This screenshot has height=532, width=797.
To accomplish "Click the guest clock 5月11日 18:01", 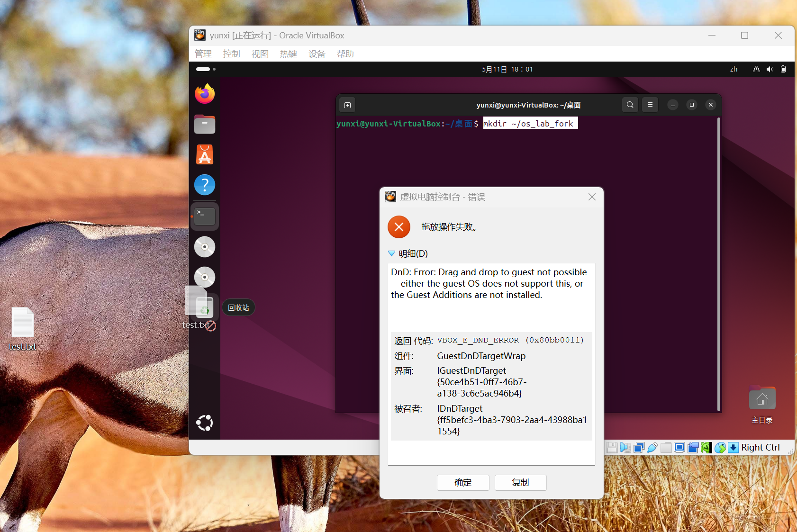I will (507, 69).
